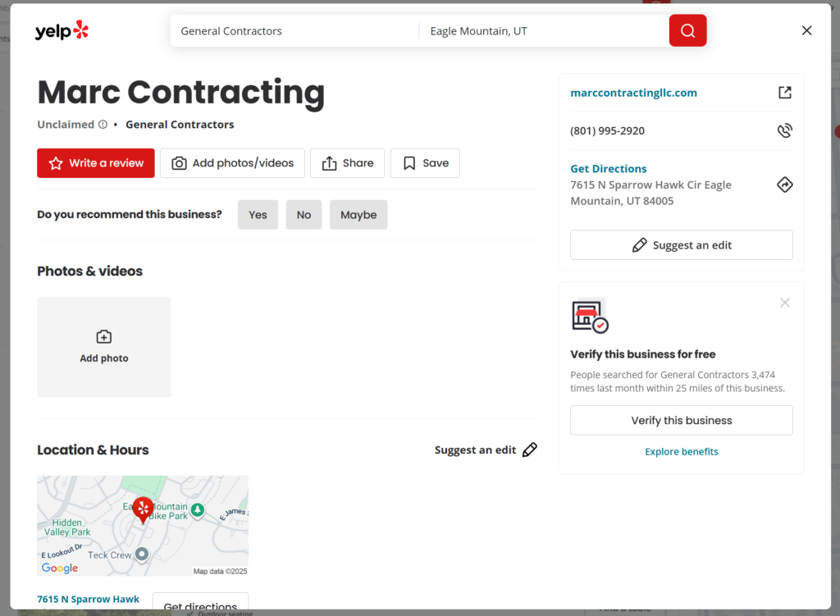Select No for recommend this business
Image resolution: width=840 pixels, height=616 pixels.
[304, 215]
